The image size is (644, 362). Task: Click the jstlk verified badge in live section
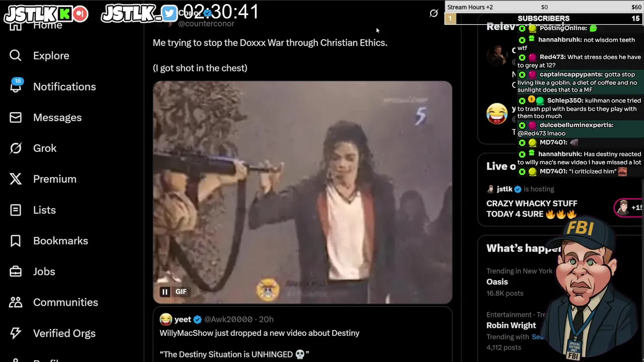518,189
